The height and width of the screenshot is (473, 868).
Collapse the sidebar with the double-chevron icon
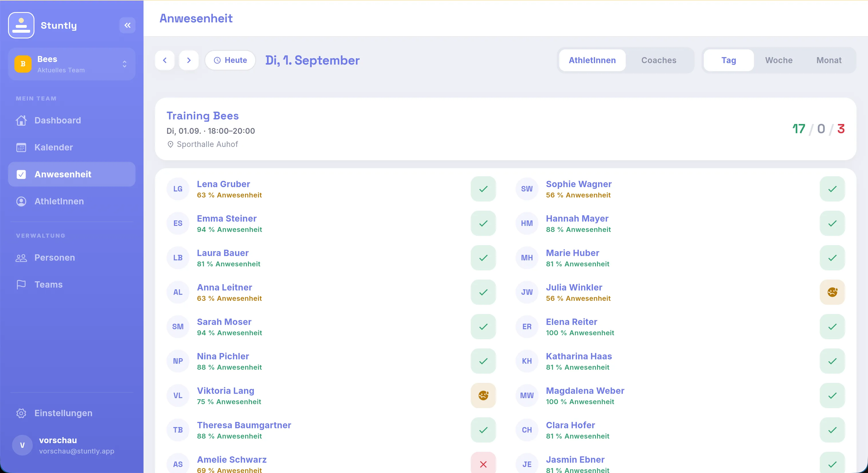(127, 25)
